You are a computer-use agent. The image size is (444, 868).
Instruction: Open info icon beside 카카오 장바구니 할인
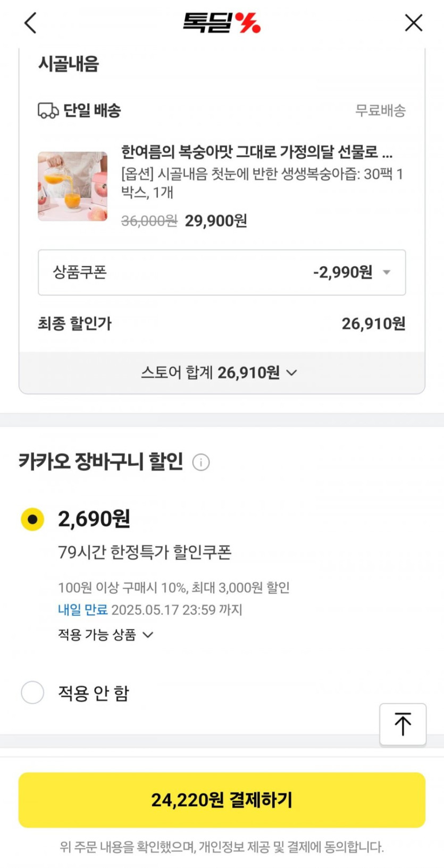pyautogui.click(x=201, y=462)
